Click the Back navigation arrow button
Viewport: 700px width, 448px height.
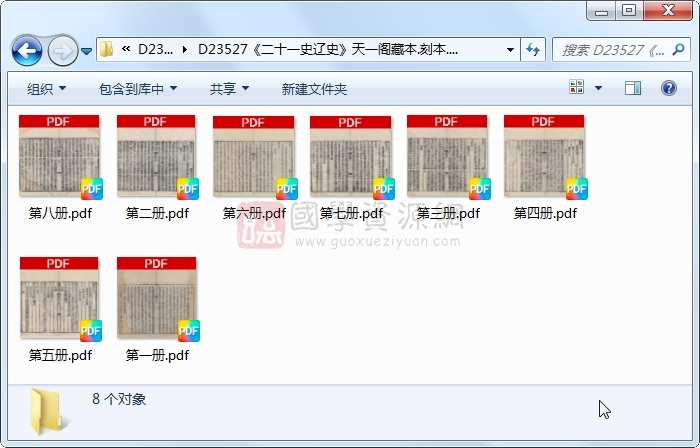click(x=27, y=49)
